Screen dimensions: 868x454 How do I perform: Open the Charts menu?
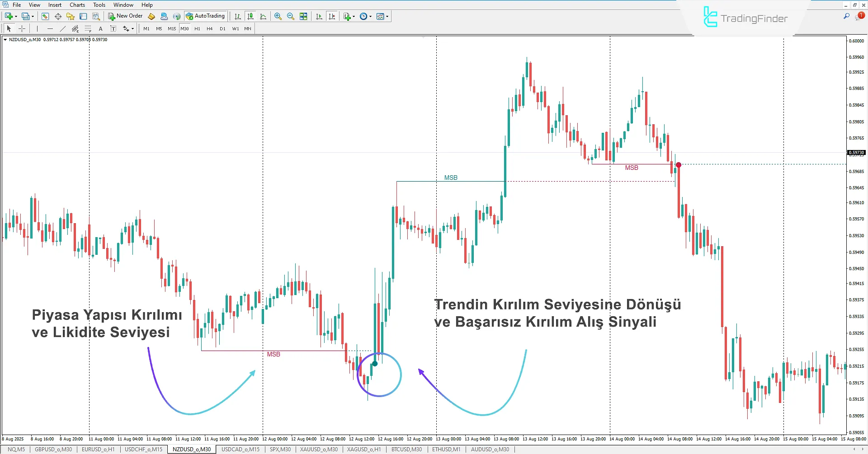77,5
